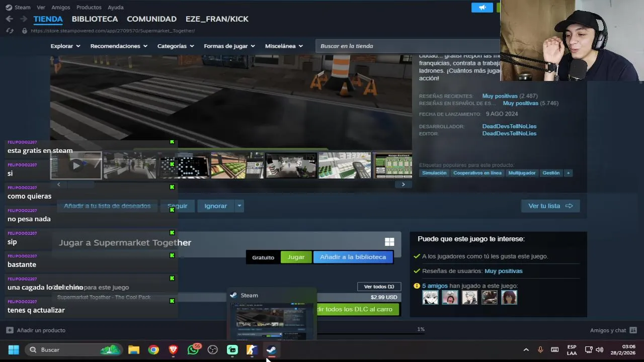Image resolution: width=644 pixels, height=362 pixels.
Task: Open the Windows Start menu
Action: (x=14, y=350)
